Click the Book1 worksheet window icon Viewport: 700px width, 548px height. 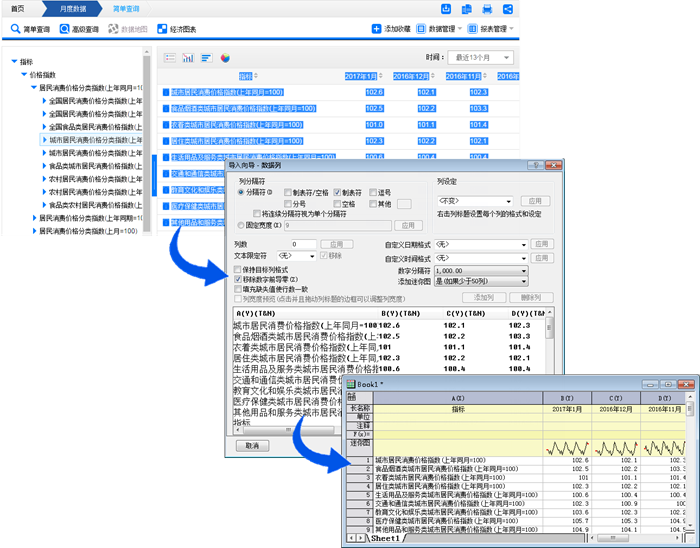[351, 384]
